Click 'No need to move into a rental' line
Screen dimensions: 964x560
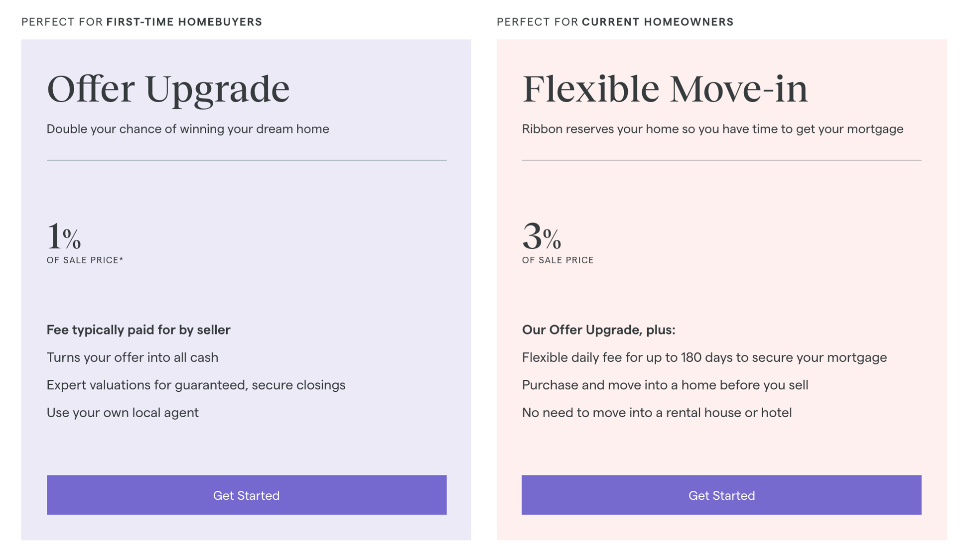point(657,413)
